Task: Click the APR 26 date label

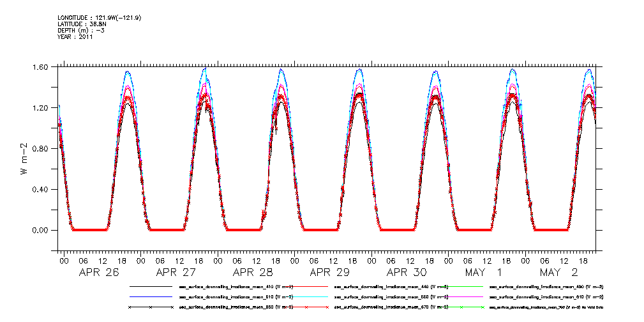Action: [x=98, y=273]
